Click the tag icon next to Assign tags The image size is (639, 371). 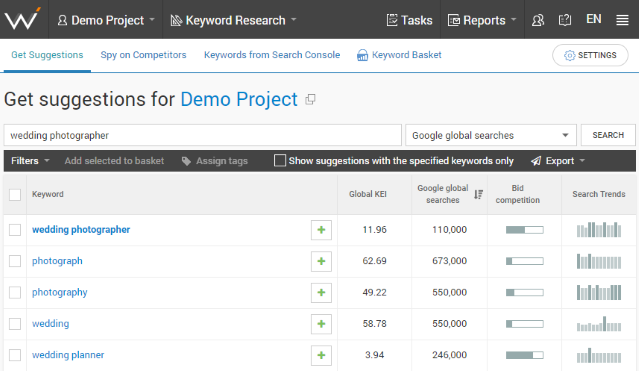click(x=186, y=161)
